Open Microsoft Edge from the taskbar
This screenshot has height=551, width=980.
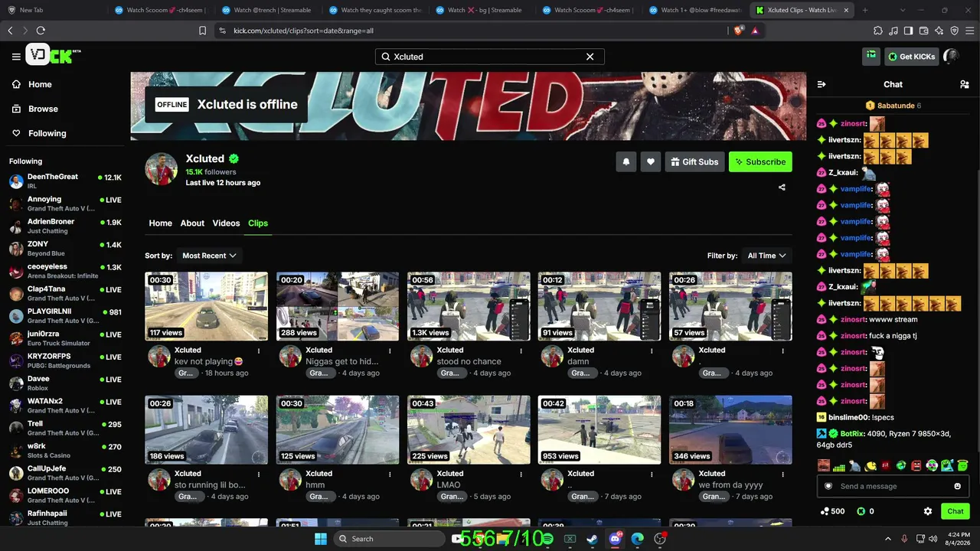click(x=637, y=539)
